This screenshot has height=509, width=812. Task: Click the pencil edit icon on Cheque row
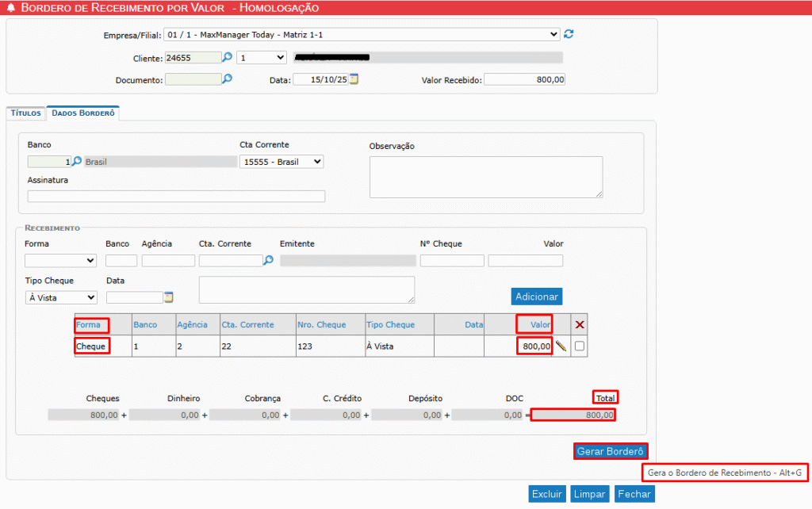(561, 346)
